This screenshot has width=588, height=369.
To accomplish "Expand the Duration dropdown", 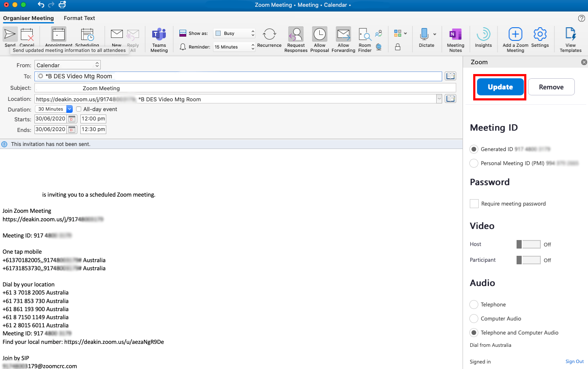I will coord(69,109).
